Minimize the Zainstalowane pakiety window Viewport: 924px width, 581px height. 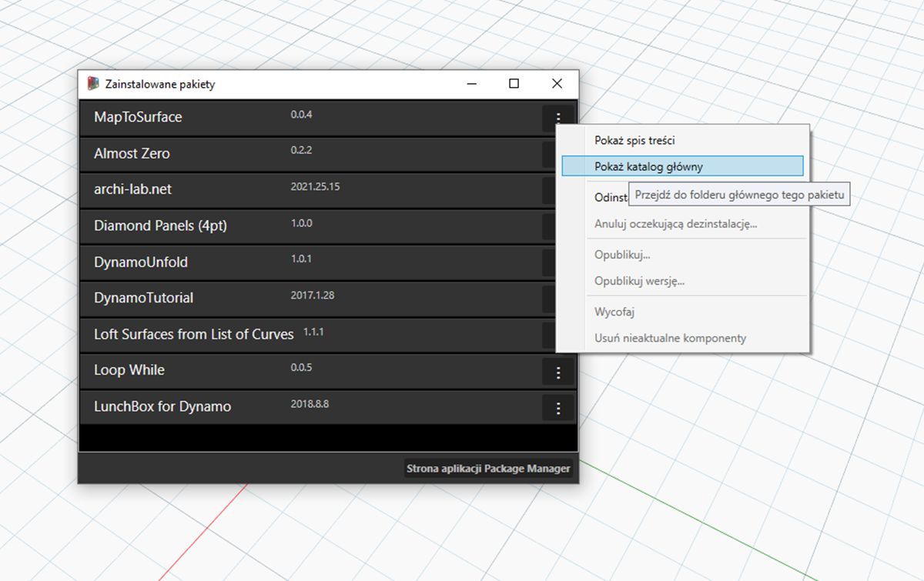click(471, 84)
